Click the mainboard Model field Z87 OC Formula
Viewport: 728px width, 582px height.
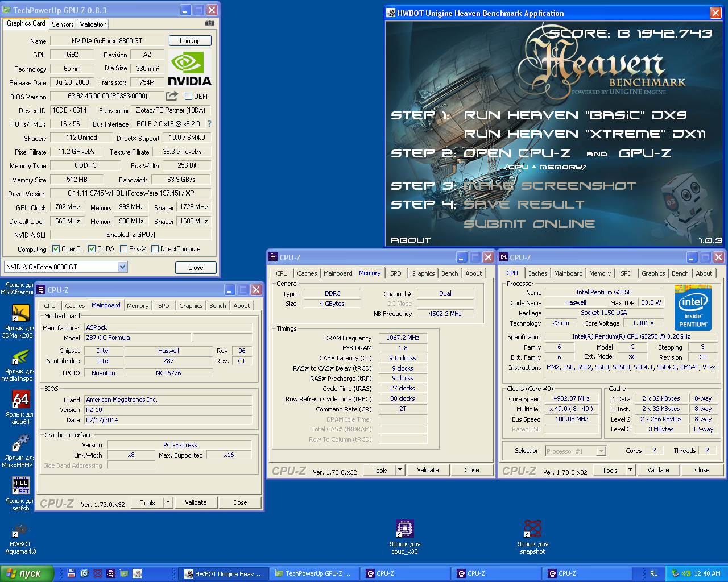[x=138, y=338]
